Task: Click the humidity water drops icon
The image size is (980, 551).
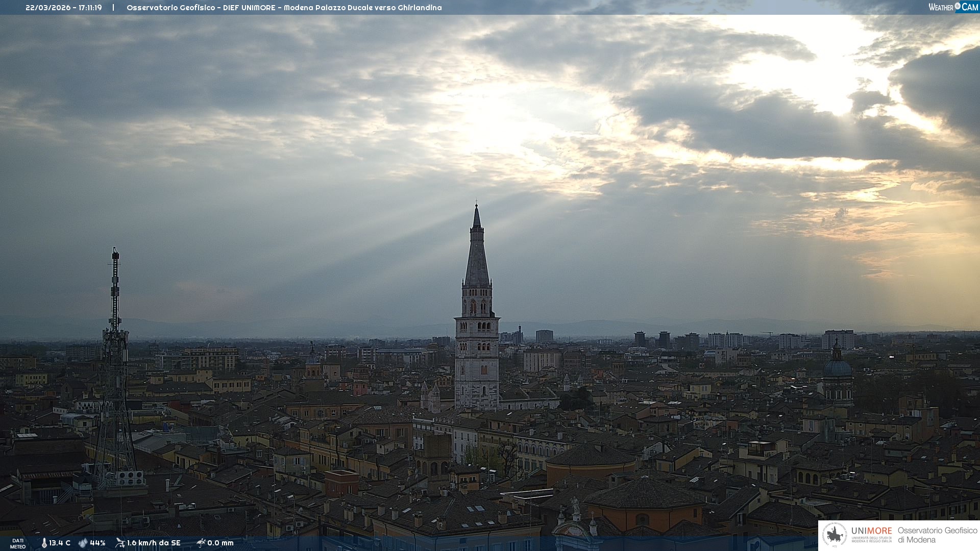Action: (x=83, y=543)
